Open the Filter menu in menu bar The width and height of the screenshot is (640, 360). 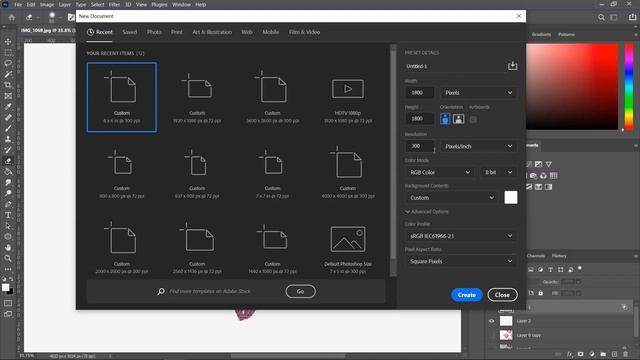(x=114, y=4)
